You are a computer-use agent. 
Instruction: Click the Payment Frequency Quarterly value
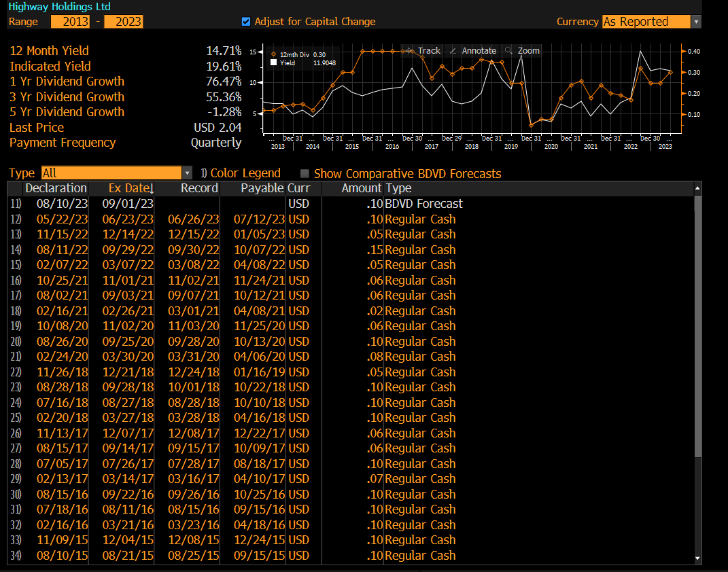216,143
